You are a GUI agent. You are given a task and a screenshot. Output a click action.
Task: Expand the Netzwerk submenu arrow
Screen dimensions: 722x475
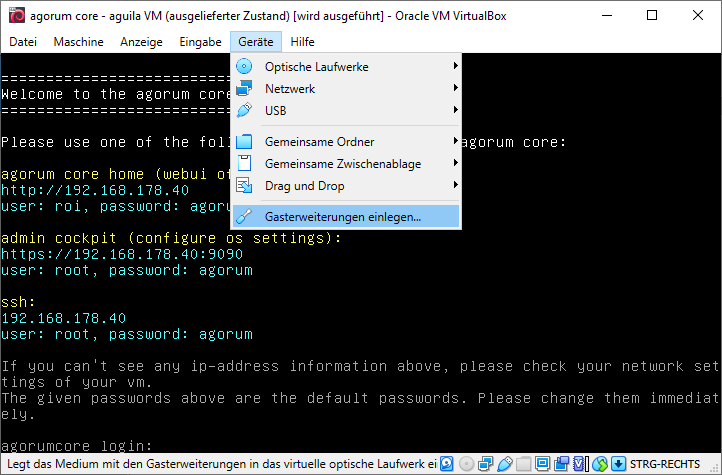pos(455,87)
